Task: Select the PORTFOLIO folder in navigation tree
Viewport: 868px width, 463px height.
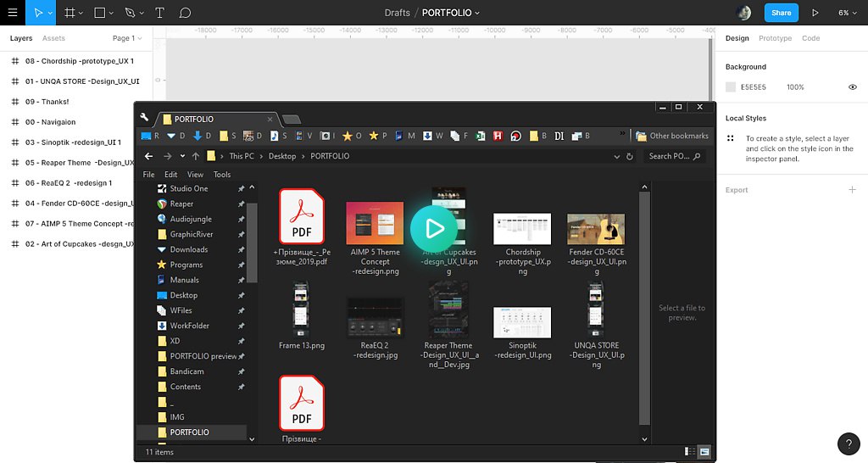Action: (192, 432)
